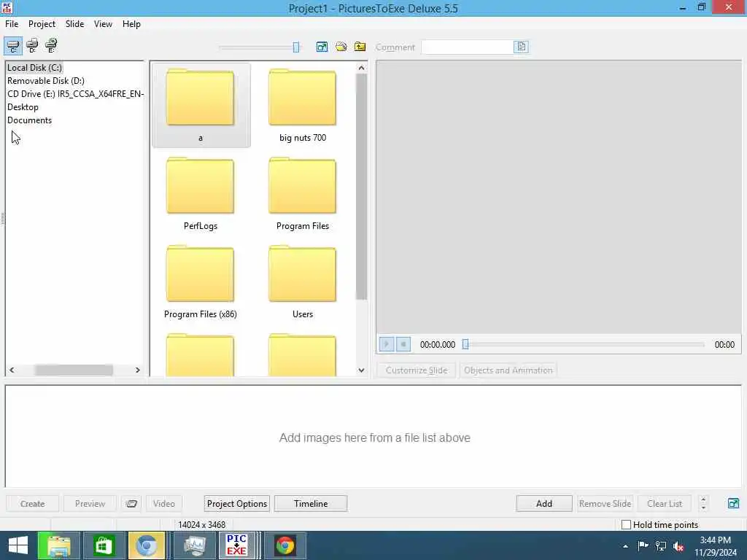Click the '14024 x 3468' status bar text
Viewport: 747px width, 560px height.
(201, 525)
